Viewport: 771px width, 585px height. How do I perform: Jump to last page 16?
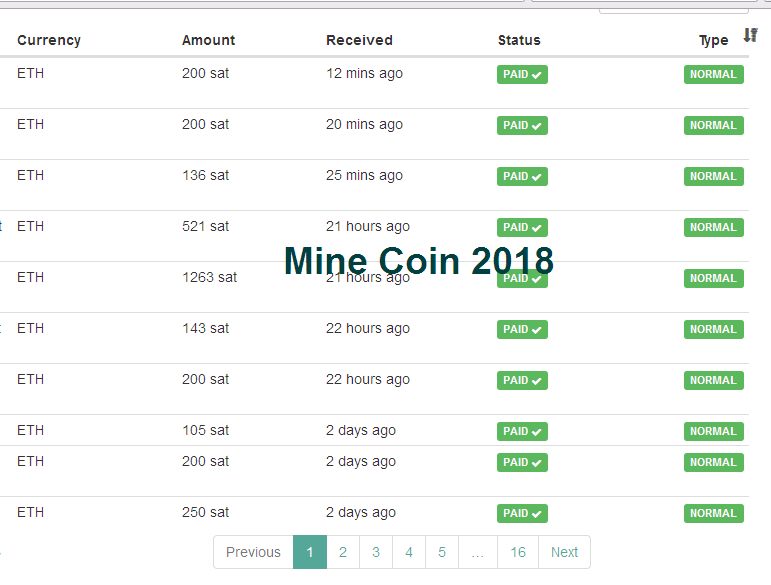tap(518, 552)
